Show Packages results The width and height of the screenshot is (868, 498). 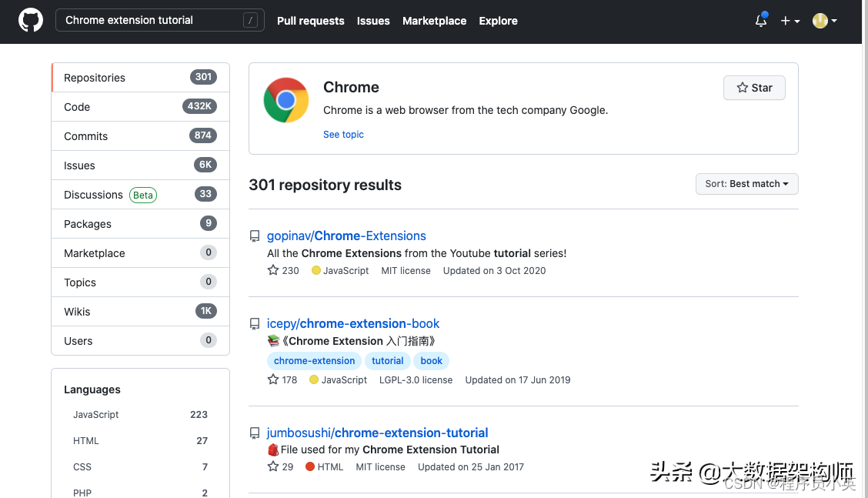click(x=141, y=224)
